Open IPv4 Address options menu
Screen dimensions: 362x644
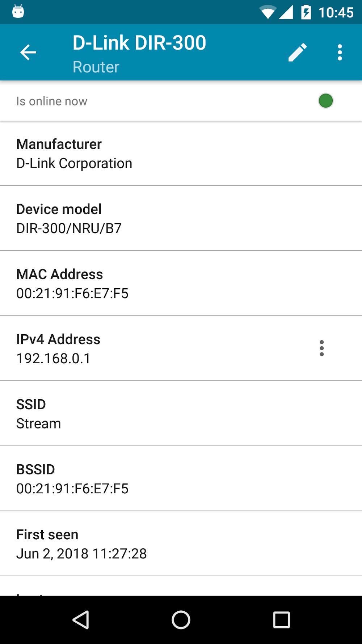(x=321, y=348)
